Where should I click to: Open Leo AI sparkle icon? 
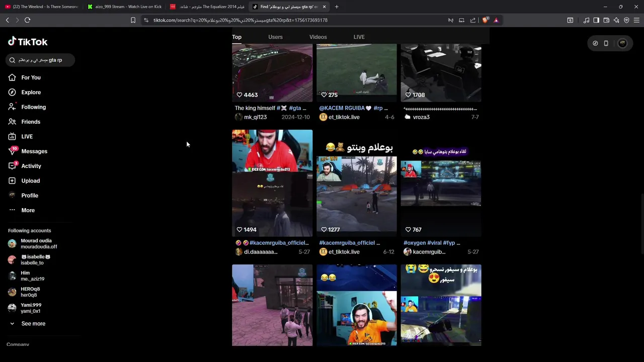[x=616, y=20]
